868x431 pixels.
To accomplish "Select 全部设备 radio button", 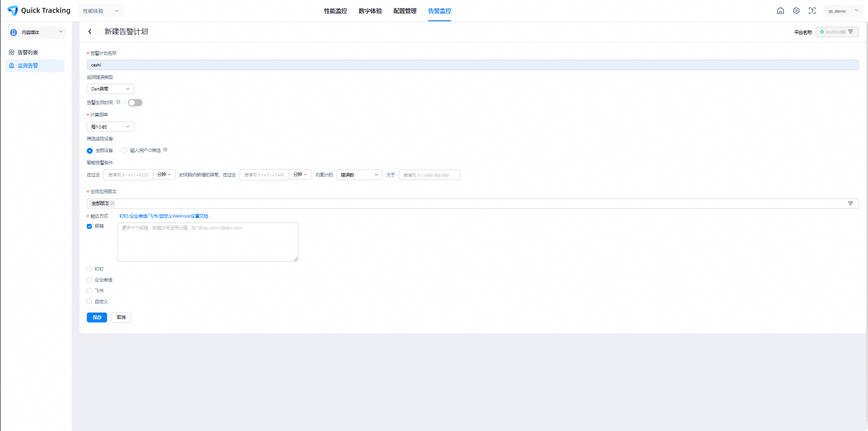I will pyautogui.click(x=90, y=151).
